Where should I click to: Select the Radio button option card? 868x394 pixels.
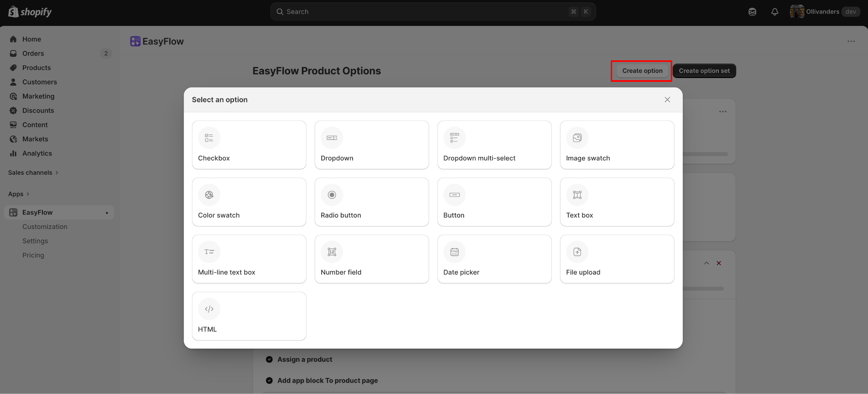[372, 202]
